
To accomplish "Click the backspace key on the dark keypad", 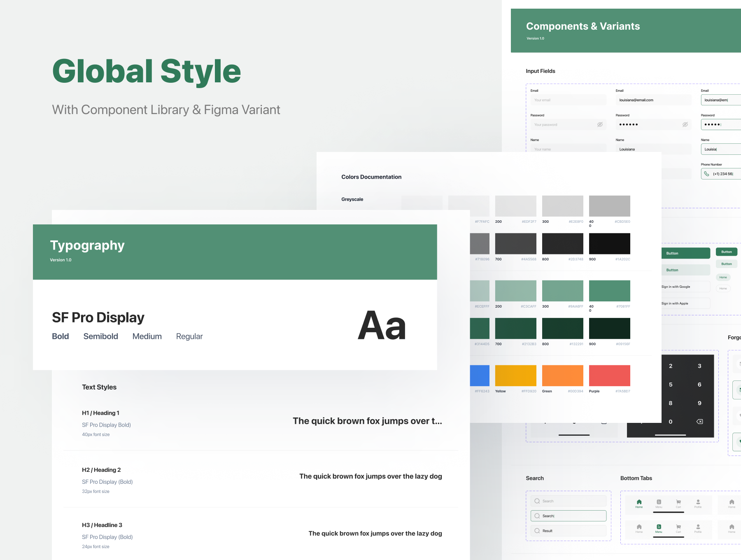I will point(699,422).
